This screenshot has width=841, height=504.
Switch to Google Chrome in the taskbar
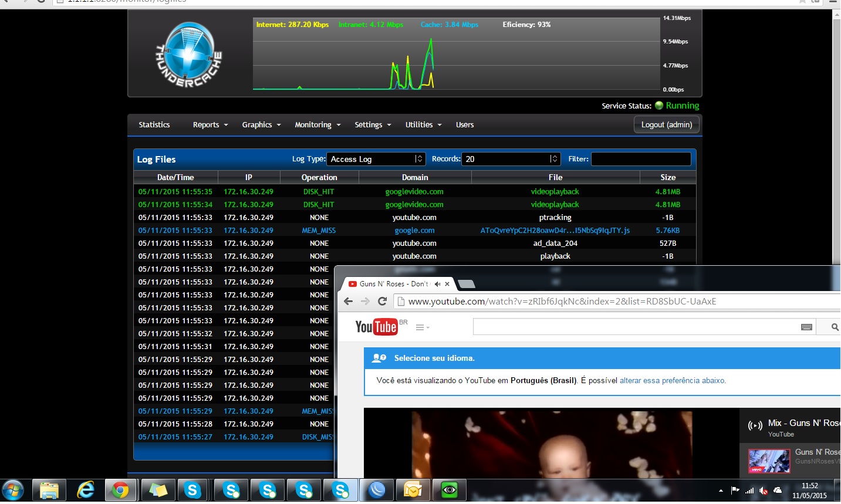pos(121,490)
